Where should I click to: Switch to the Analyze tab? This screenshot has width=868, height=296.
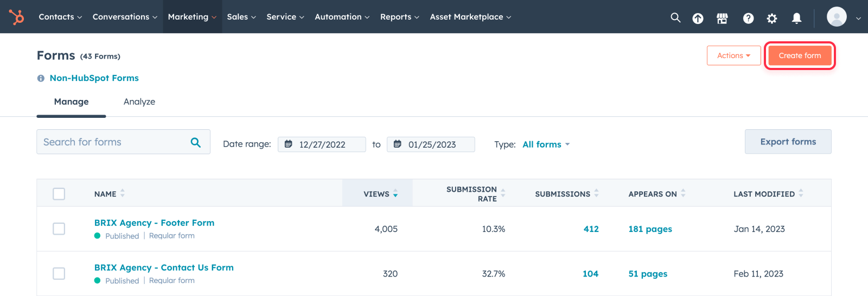click(139, 102)
